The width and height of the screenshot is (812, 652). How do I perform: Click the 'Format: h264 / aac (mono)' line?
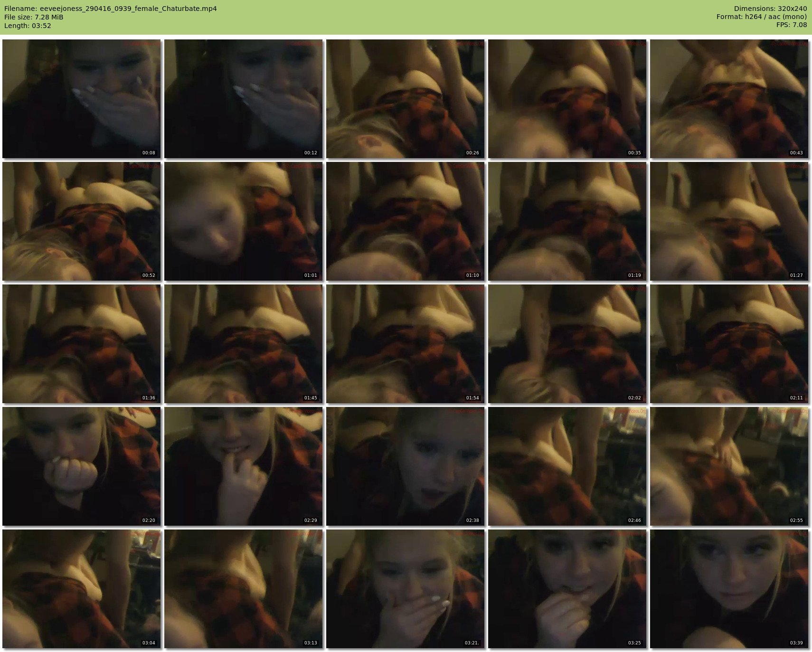pyautogui.click(x=762, y=17)
